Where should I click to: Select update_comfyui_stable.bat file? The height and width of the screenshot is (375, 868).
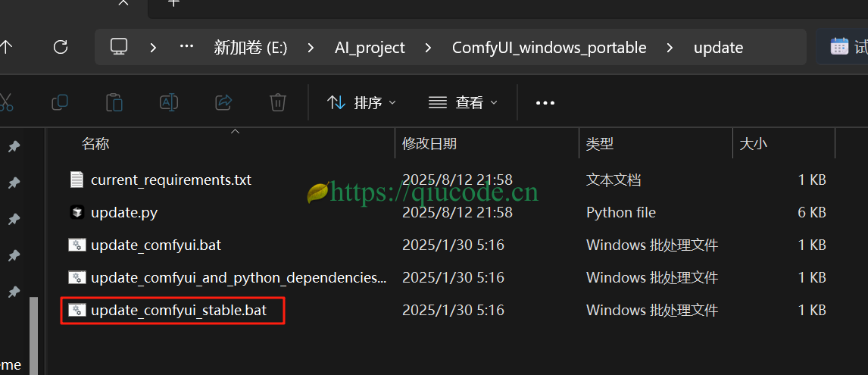click(179, 310)
